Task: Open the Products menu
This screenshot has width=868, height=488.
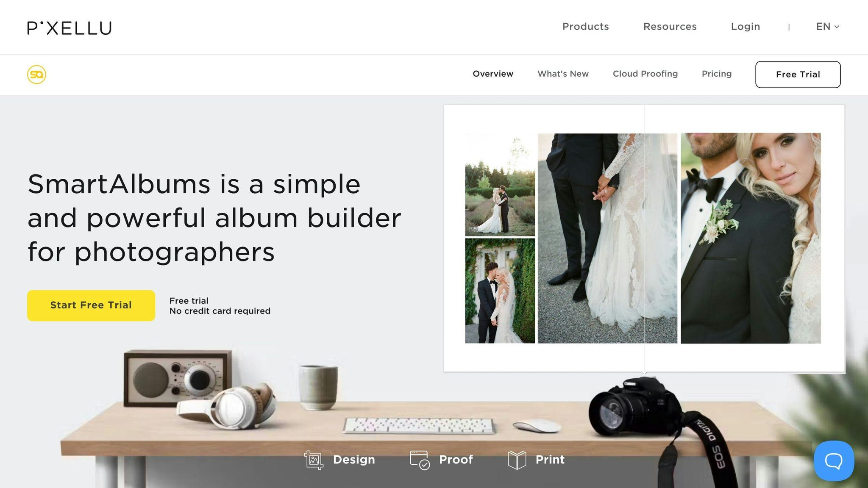Action: coord(586,27)
